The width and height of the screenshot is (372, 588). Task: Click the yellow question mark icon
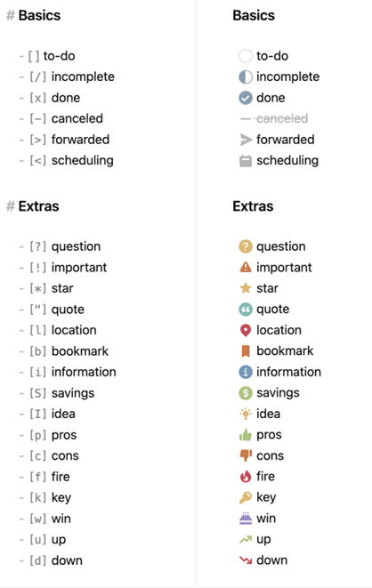(246, 246)
